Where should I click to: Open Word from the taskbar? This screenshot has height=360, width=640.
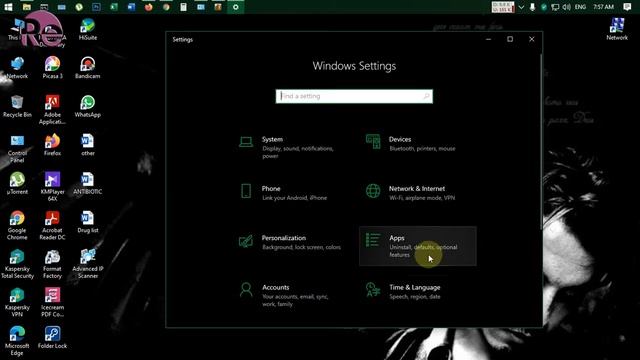131,7
